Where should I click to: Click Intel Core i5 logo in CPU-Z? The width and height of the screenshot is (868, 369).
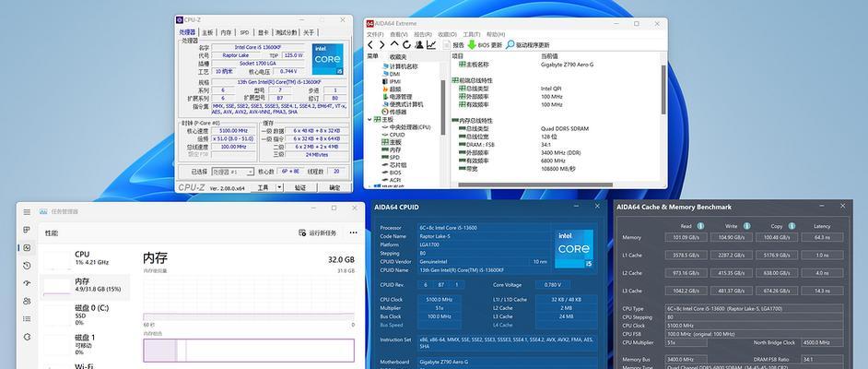click(328, 59)
